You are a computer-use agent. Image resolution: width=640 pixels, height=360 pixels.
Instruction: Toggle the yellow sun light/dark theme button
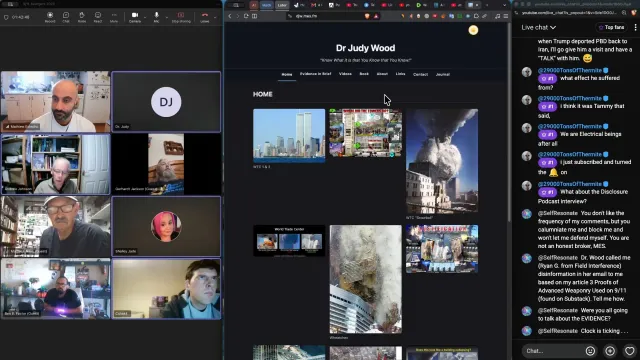point(473,30)
